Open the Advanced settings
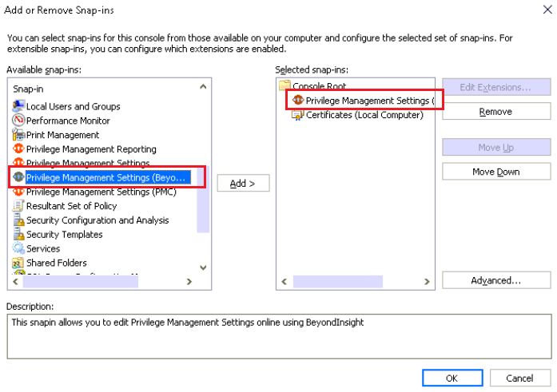Image resolution: width=557 pixels, height=392 pixels. (x=496, y=280)
